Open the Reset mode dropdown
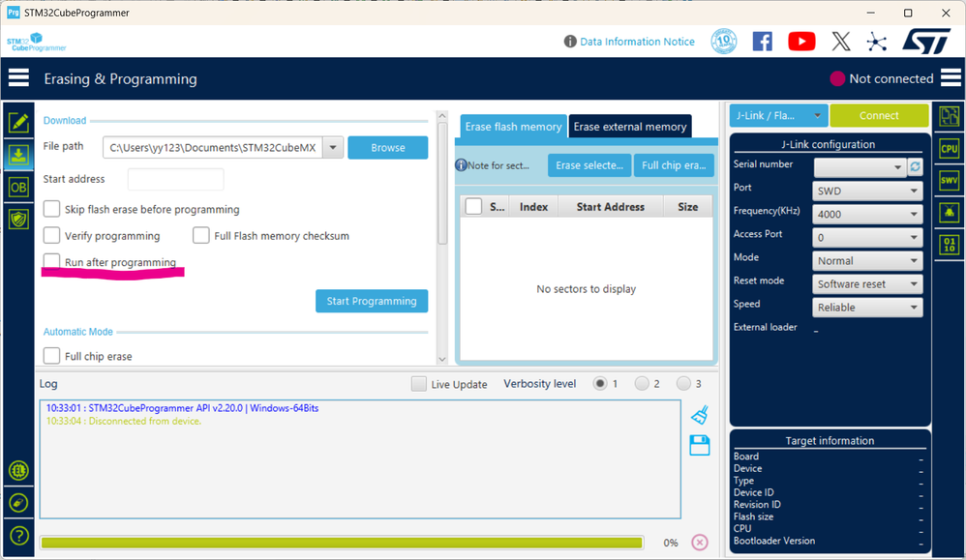 (x=867, y=284)
